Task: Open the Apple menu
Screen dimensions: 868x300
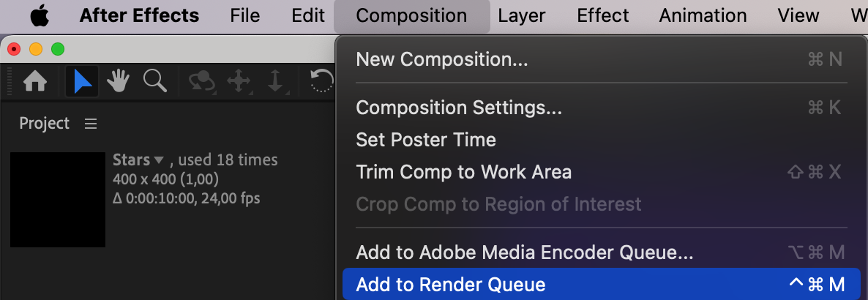Action: coord(40,15)
